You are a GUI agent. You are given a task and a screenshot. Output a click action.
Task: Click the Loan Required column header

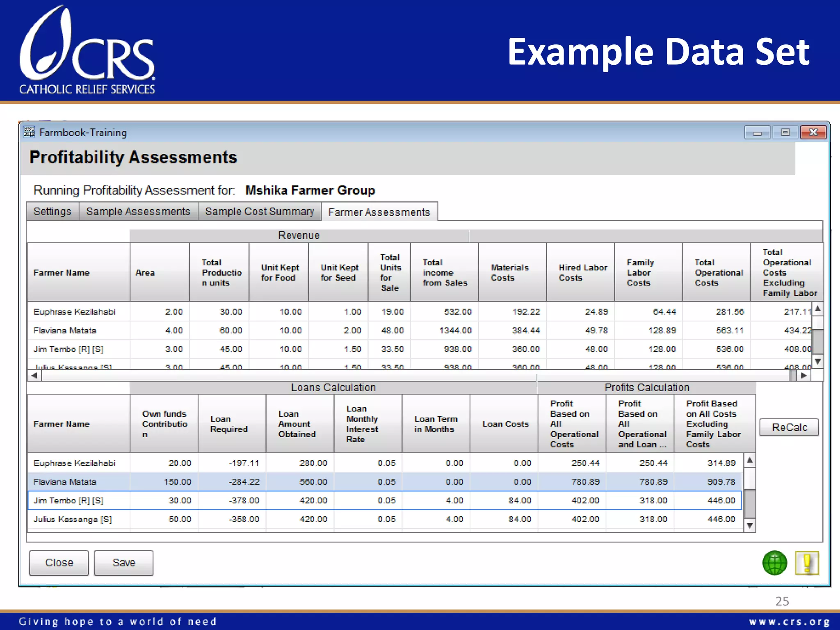[232, 424]
